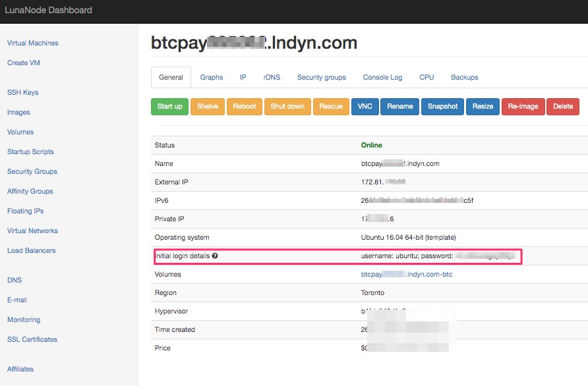588x386 pixels.
Task: Click the btcpay lndyn.com page heading
Action: 254,43
